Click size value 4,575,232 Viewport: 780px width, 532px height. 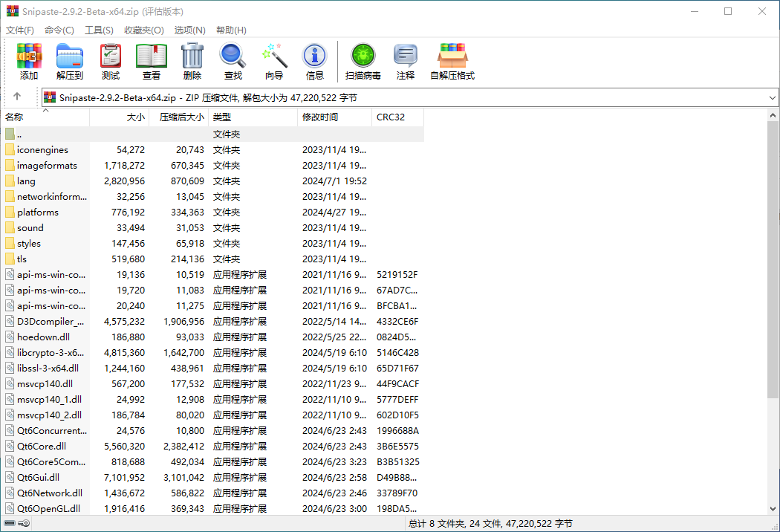124,322
